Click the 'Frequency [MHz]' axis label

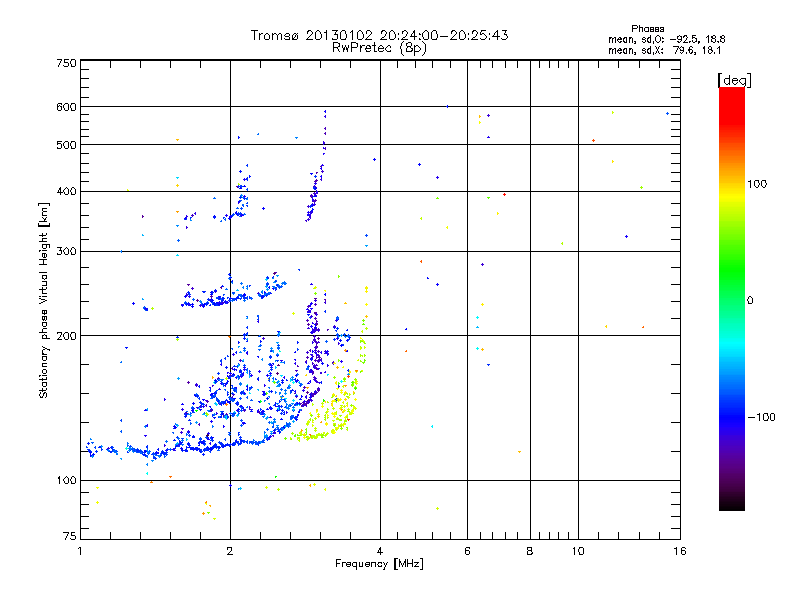click(379, 564)
